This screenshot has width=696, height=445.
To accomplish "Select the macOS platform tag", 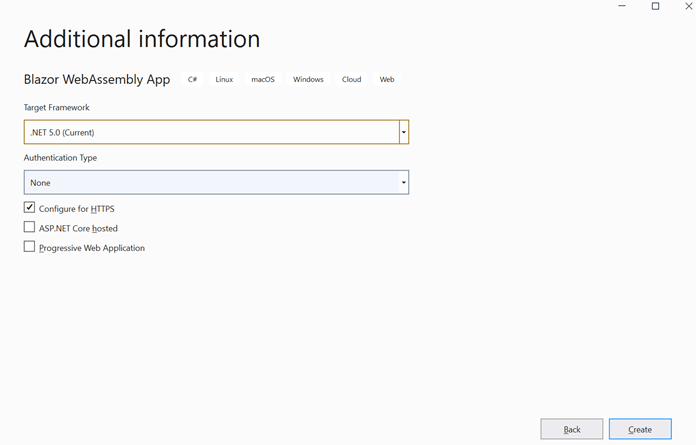I will pyautogui.click(x=262, y=79).
